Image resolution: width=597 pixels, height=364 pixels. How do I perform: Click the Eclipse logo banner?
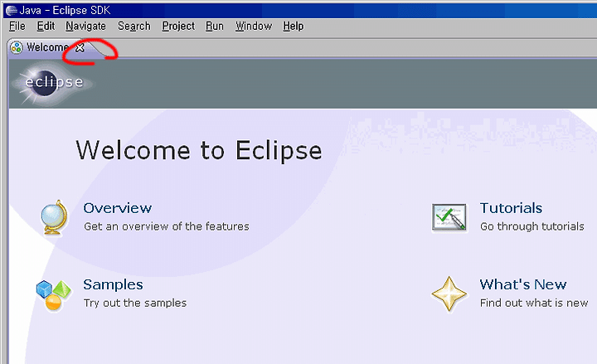pos(52,82)
